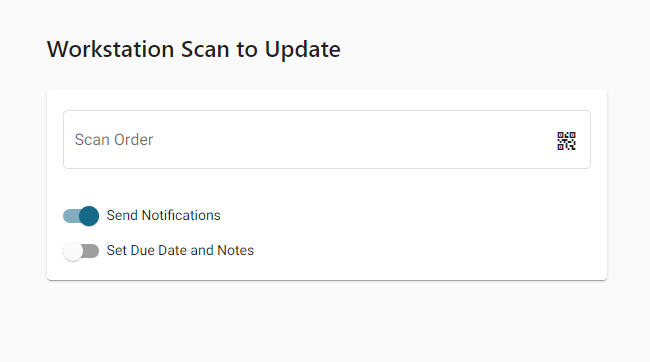Click the white knob of Due Date toggle
The width and height of the screenshot is (650, 362).
[73, 251]
